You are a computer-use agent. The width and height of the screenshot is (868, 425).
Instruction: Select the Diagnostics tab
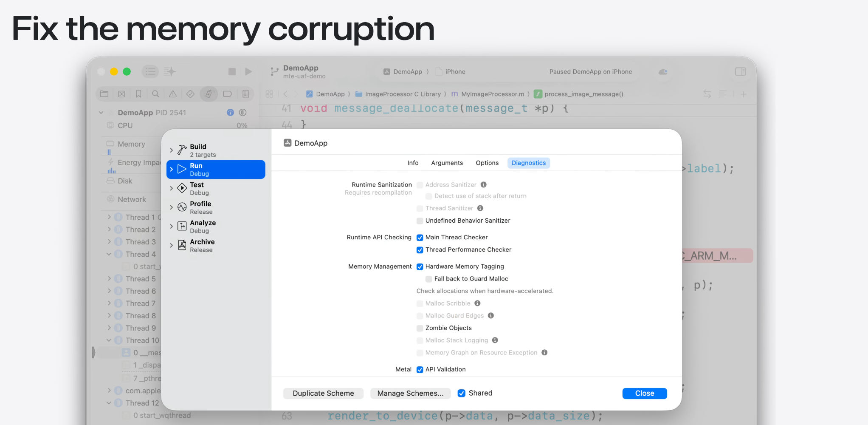pyautogui.click(x=529, y=163)
